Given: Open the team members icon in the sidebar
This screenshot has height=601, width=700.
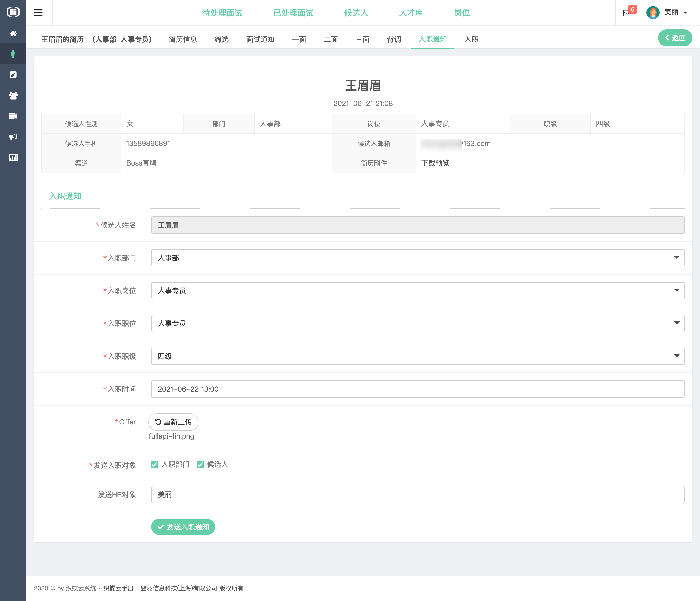Looking at the screenshot, I should pyautogui.click(x=13, y=96).
